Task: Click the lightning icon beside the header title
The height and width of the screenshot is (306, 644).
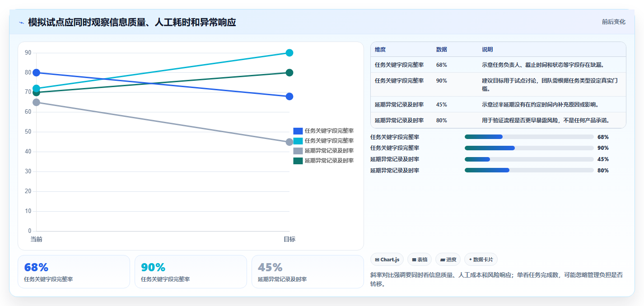Action: click(21, 23)
